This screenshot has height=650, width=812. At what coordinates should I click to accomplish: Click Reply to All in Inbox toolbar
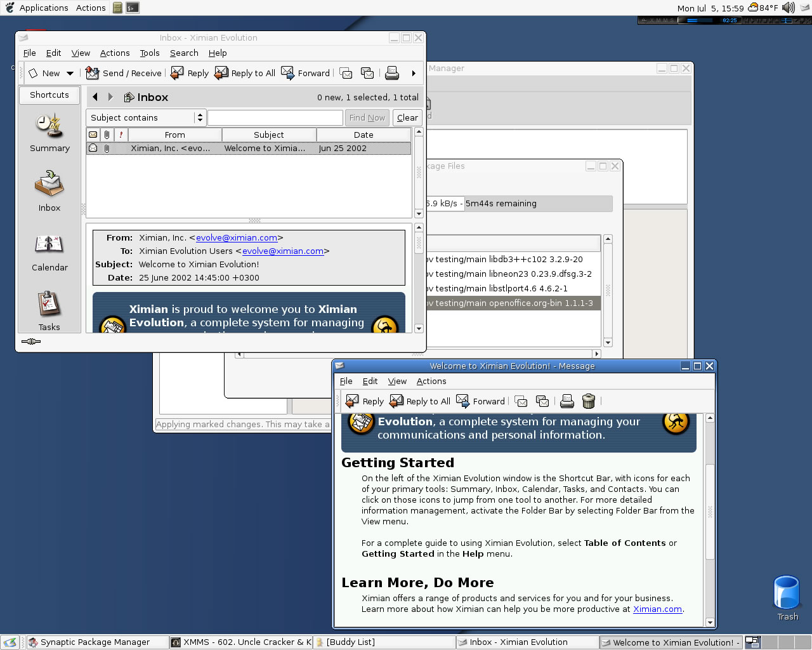(245, 73)
